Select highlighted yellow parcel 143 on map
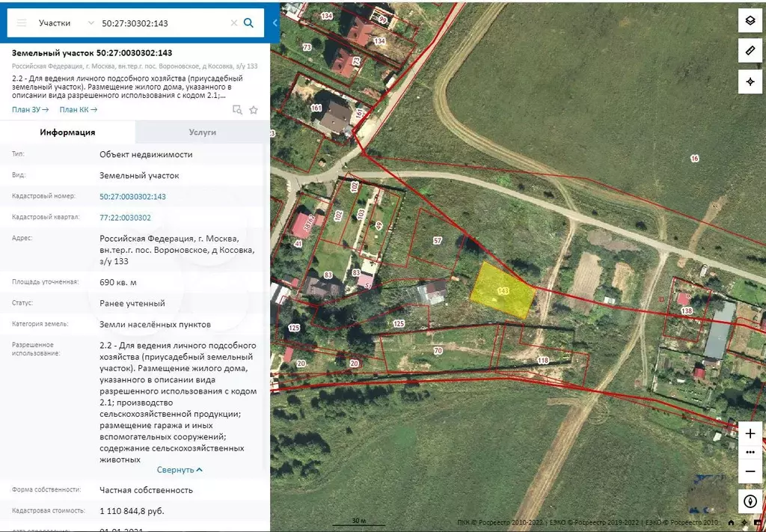This screenshot has height=532, width=766. point(503,290)
